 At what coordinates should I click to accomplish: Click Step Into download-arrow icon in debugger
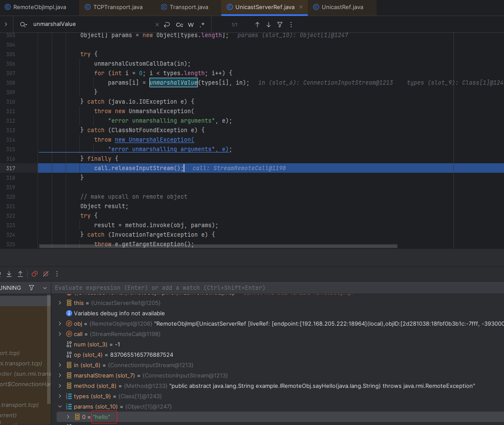[x=9, y=274]
